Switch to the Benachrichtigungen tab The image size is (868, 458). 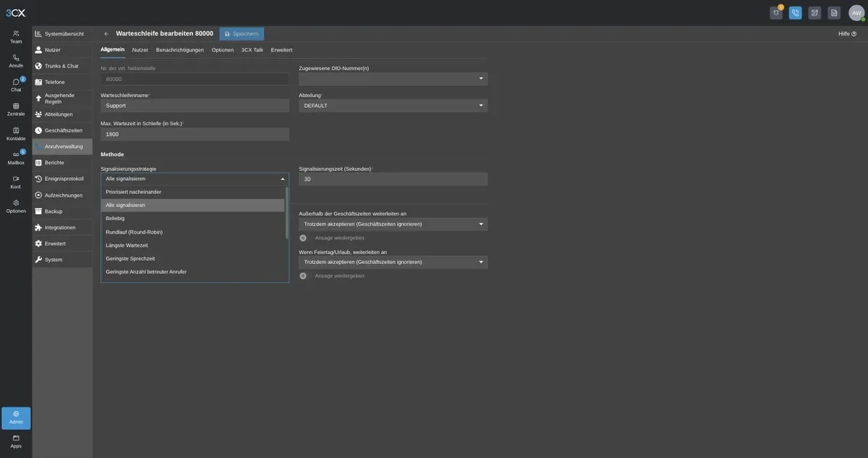180,50
